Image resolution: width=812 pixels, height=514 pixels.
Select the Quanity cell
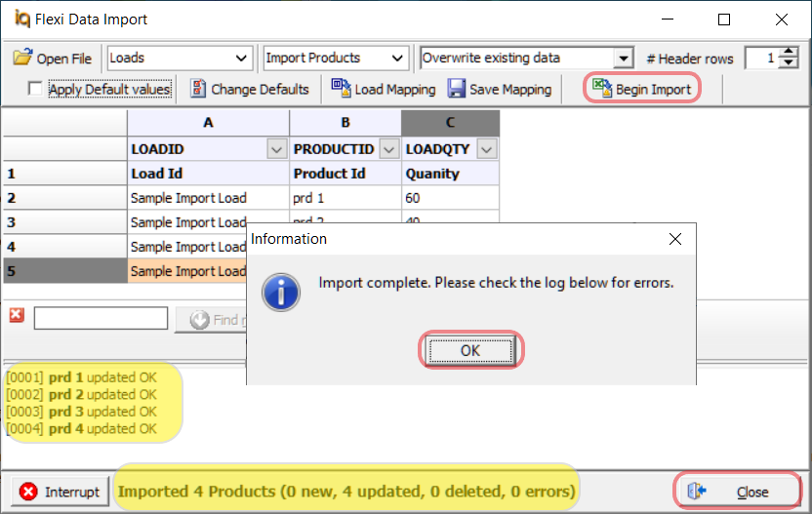[x=450, y=174]
